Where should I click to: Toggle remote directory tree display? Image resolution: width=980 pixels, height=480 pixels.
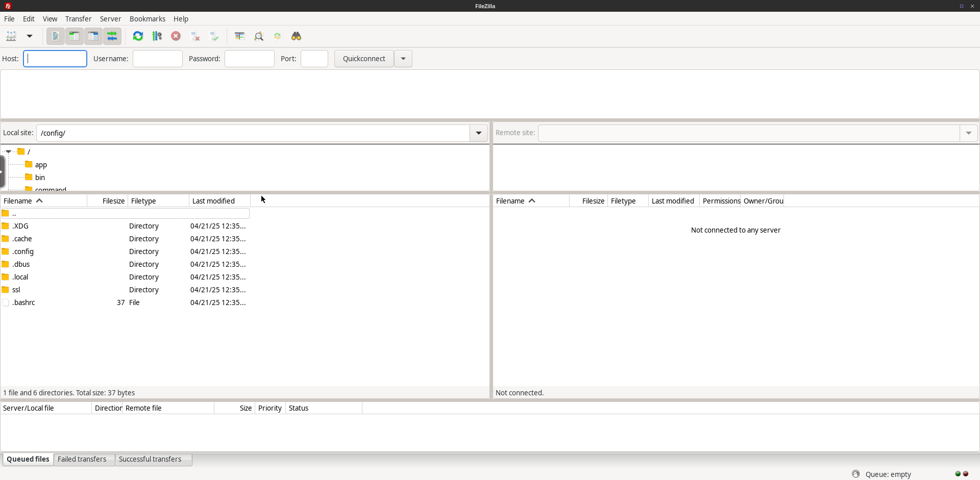point(93,36)
